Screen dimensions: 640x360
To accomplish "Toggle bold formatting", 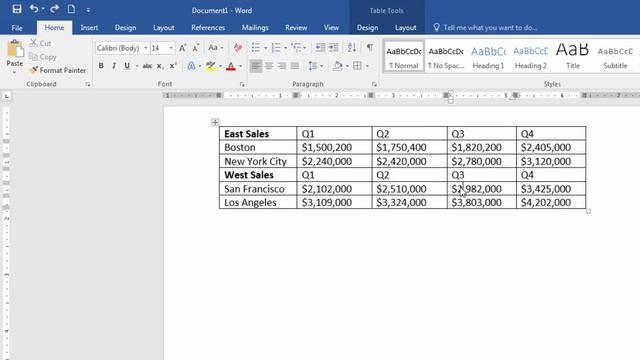I will (x=101, y=66).
